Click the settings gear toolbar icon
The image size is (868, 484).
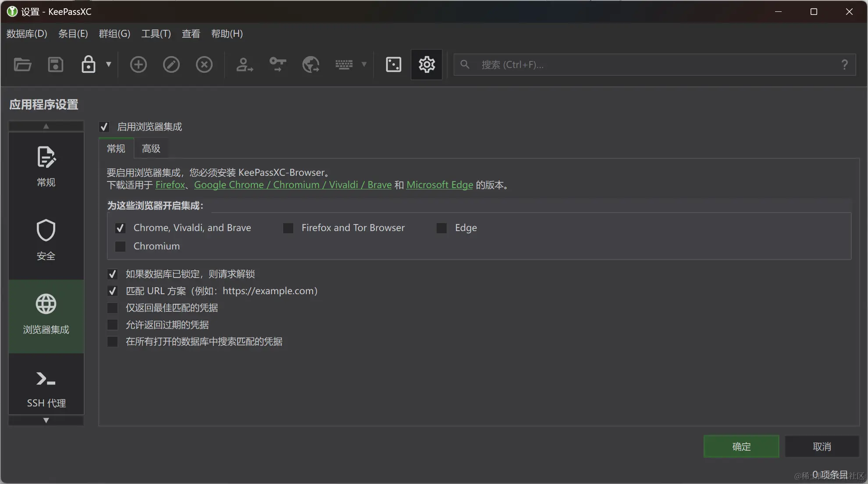tap(427, 64)
